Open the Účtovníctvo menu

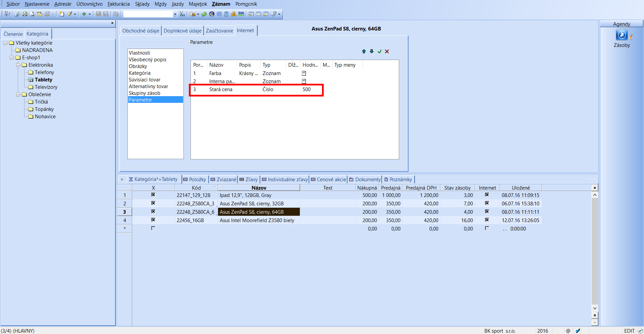90,4
